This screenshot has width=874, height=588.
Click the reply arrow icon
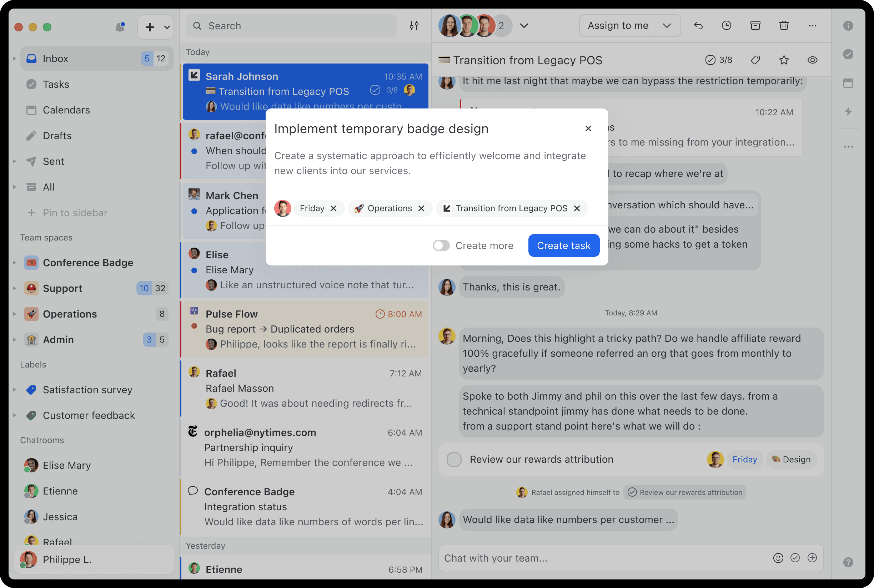point(698,25)
